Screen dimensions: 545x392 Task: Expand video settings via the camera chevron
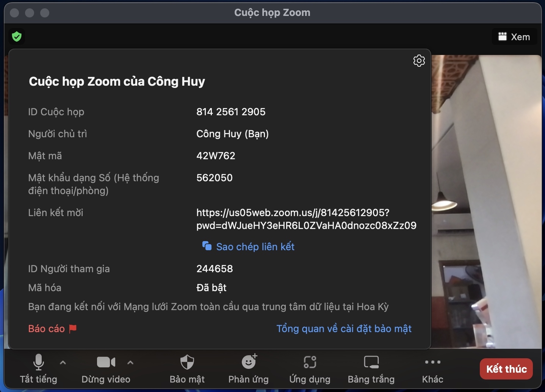pyautogui.click(x=130, y=363)
